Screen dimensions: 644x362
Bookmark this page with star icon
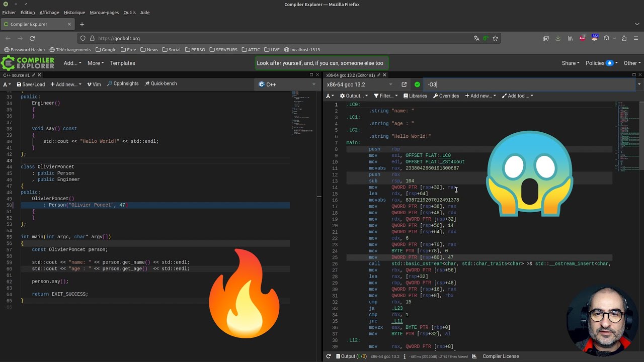496,38
